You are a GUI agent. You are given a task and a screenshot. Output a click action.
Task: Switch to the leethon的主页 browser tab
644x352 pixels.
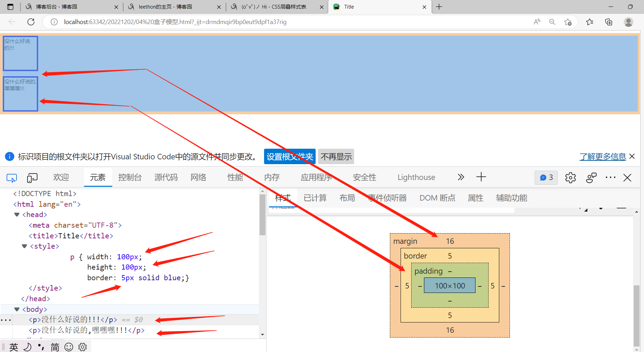click(x=174, y=7)
